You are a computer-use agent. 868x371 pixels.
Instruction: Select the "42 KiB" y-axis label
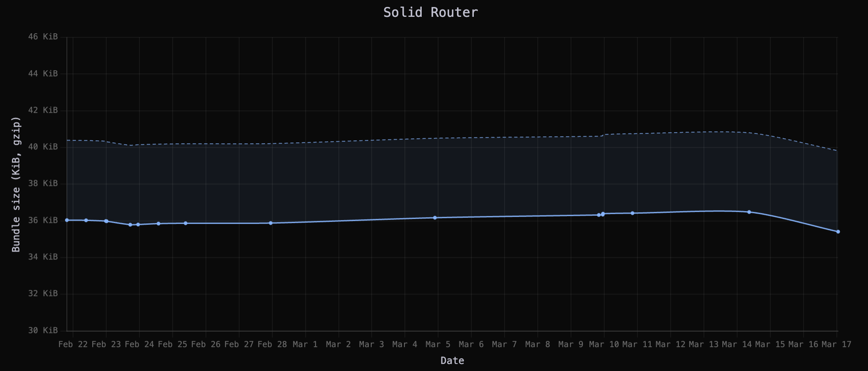(x=43, y=110)
